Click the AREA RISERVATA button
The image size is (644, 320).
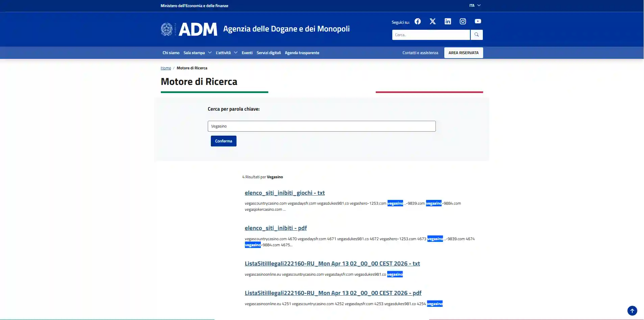click(x=464, y=53)
